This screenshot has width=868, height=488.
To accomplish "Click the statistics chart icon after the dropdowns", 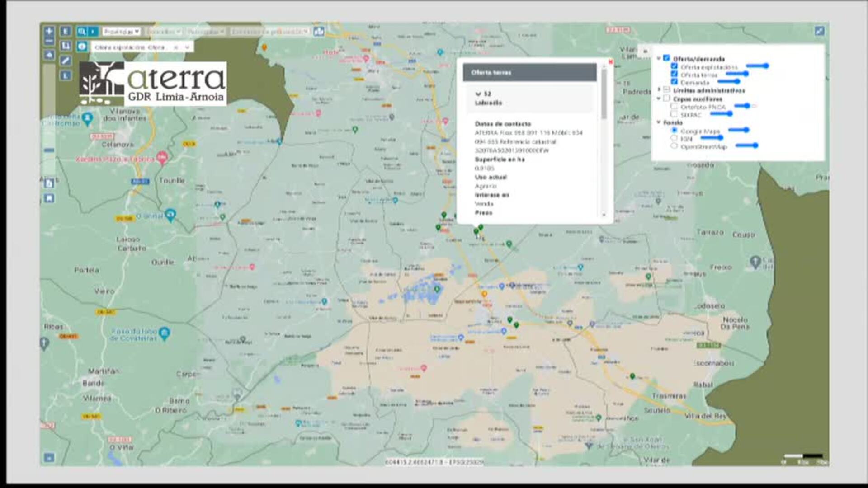I will coord(319,31).
